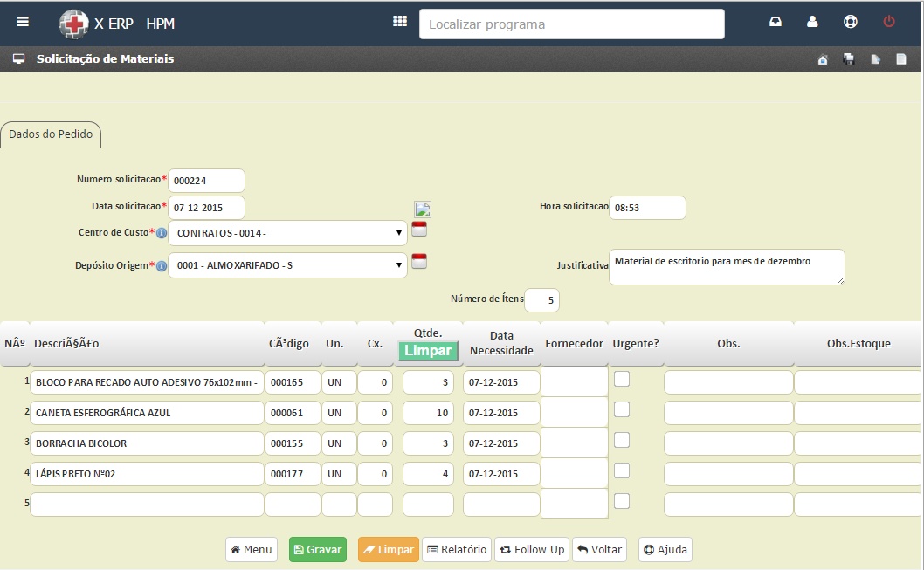Click the Obs.Estoque column header

point(858,343)
